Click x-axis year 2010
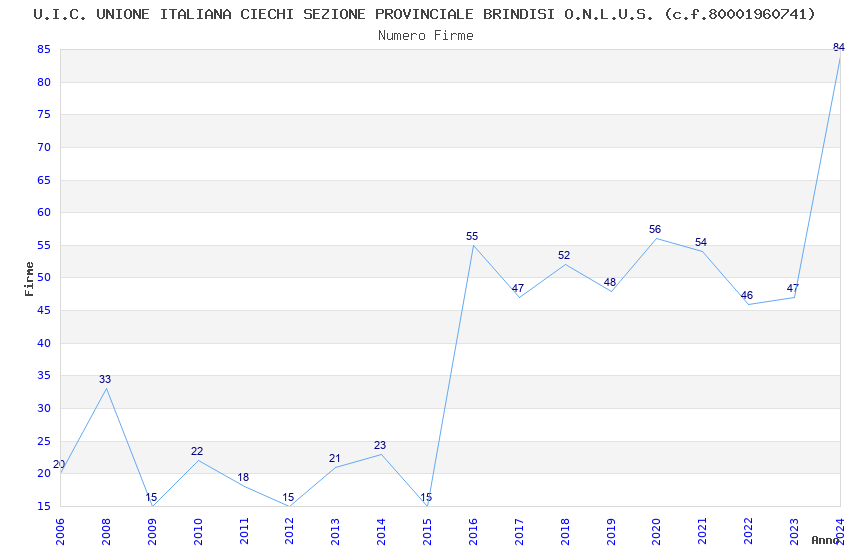The height and width of the screenshot is (550, 850). [x=198, y=531]
